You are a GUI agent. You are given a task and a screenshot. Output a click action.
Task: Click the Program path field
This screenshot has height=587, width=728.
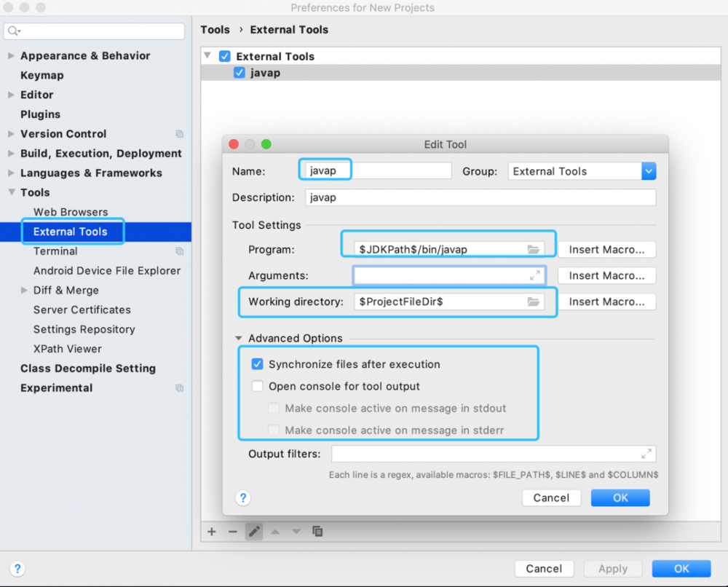(449, 249)
